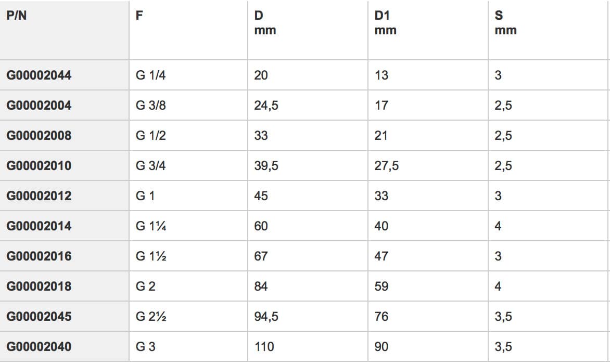The height and width of the screenshot is (364, 610).
Task: Click the P/N column header
Action: point(16,16)
